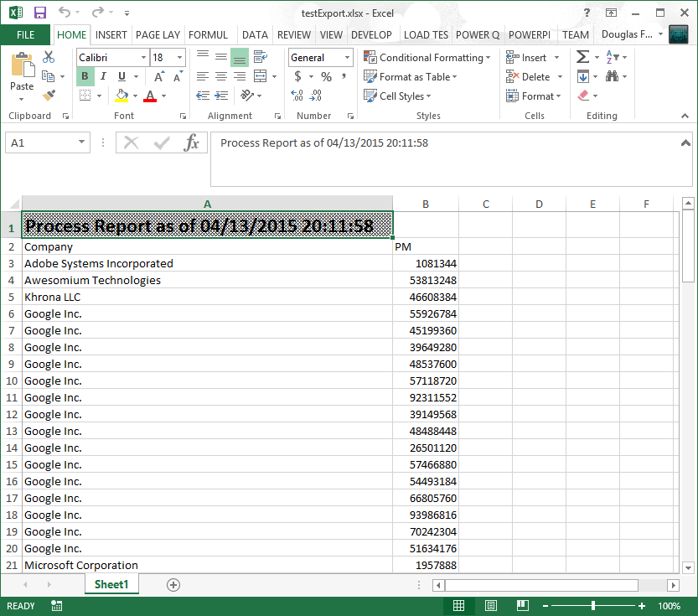Click the Format Painter brush icon
This screenshot has height=616, width=698.
click(x=49, y=96)
